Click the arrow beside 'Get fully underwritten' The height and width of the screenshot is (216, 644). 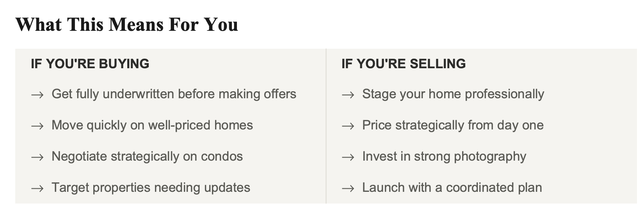pos(37,95)
